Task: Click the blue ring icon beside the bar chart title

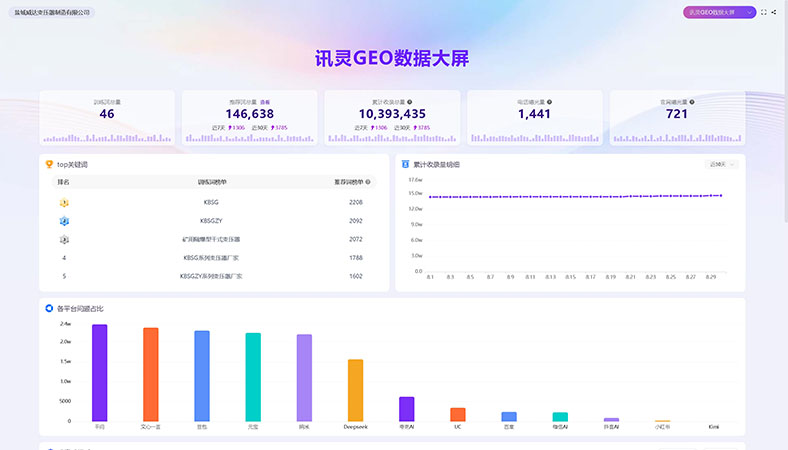Action: (x=49, y=308)
